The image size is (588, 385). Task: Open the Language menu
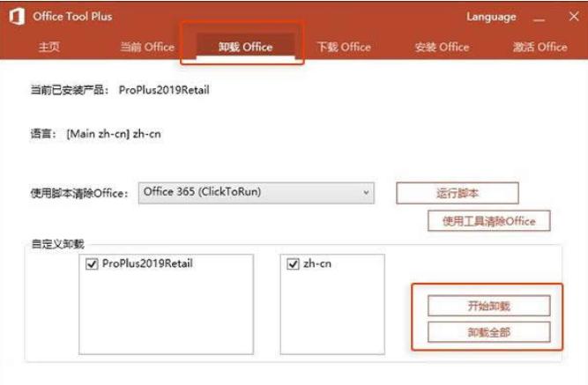click(x=491, y=17)
